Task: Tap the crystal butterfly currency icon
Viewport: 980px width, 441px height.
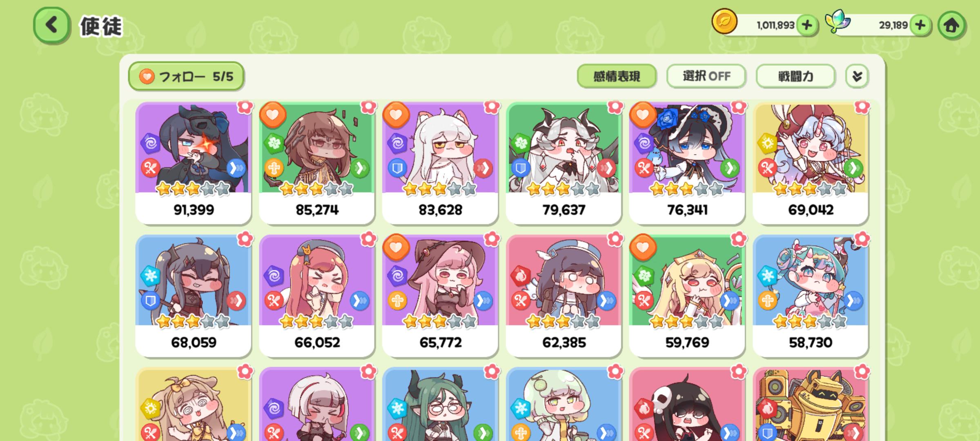Action: pos(837,22)
